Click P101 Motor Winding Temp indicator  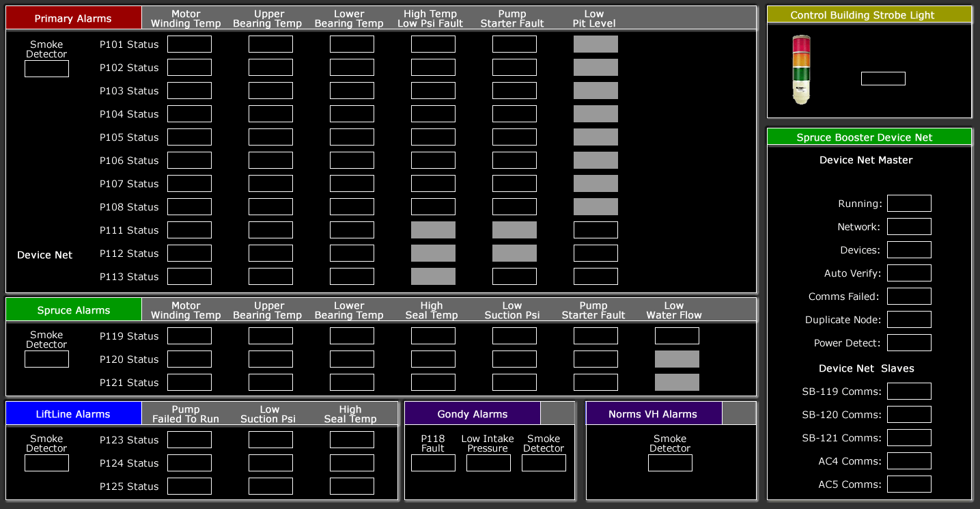coord(189,44)
